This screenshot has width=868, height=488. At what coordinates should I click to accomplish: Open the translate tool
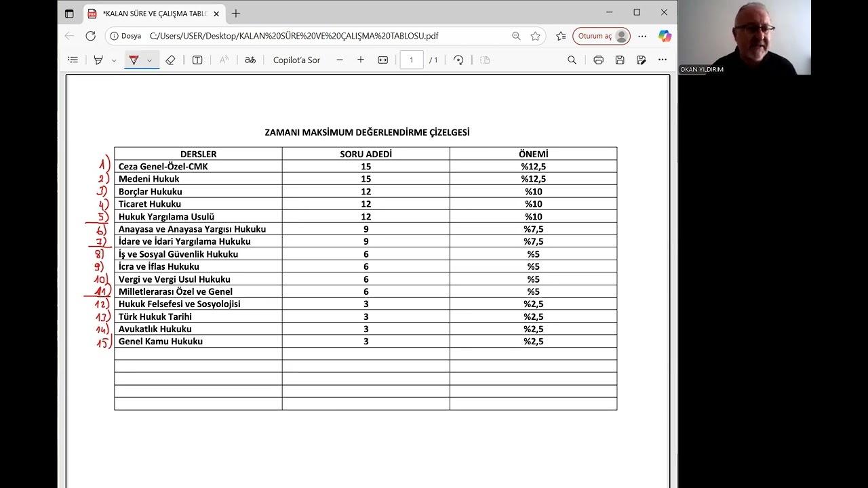(250, 60)
